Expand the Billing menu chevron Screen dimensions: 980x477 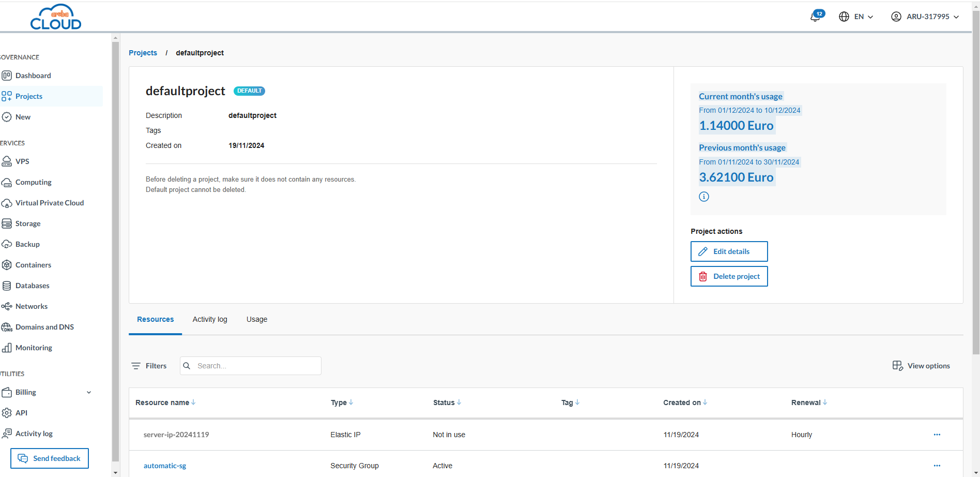89,392
